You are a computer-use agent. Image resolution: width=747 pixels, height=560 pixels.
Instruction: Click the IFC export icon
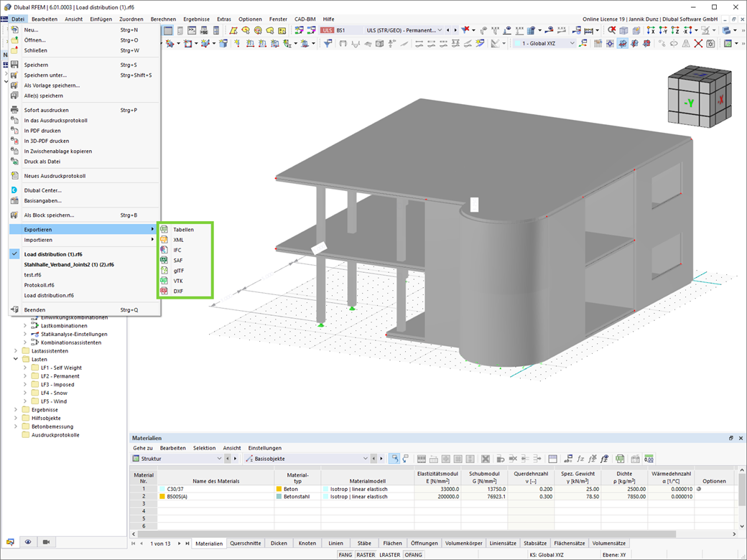pyautogui.click(x=164, y=250)
